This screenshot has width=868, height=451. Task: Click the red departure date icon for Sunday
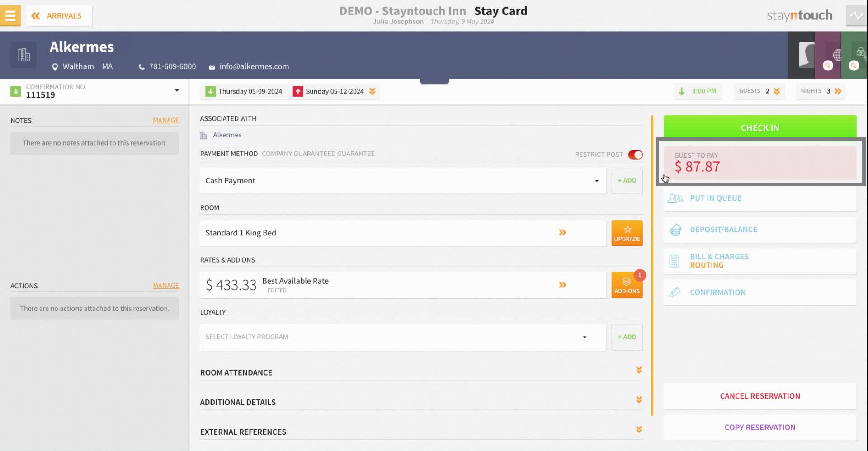[x=298, y=91]
